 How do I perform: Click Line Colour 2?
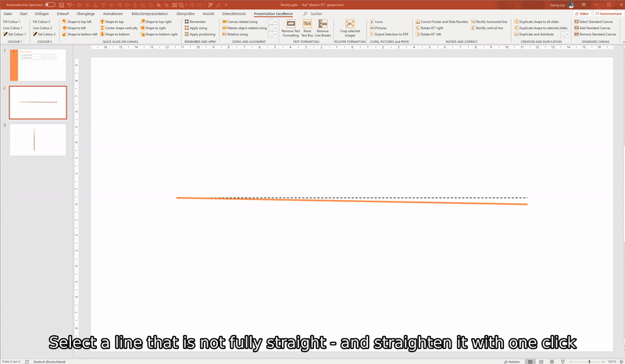click(42, 28)
